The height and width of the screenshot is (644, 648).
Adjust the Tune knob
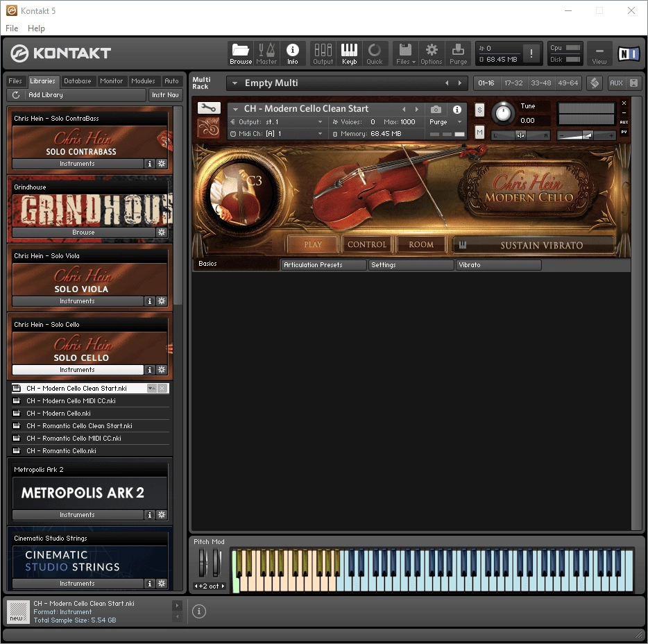(502, 113)
